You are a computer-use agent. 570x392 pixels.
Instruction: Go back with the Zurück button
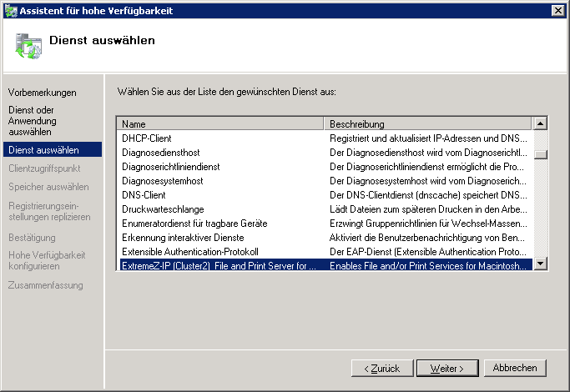382,369
